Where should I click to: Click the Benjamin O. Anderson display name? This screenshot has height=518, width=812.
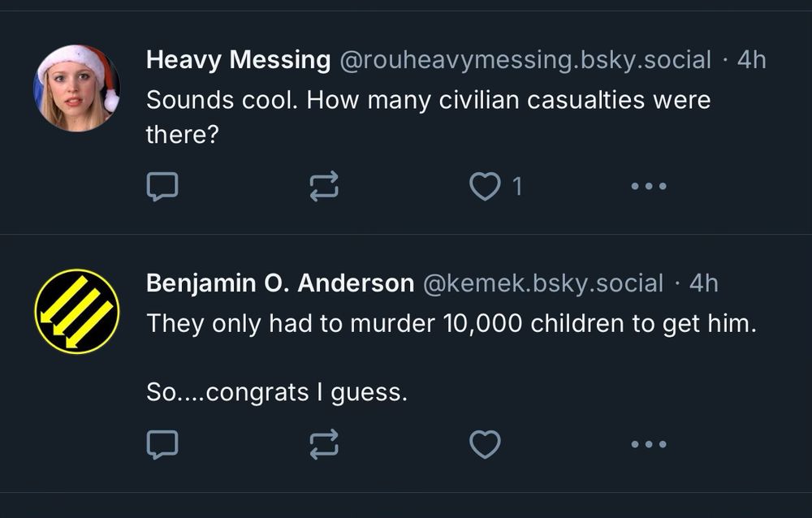pyautogui.click(x=279, y=283)
